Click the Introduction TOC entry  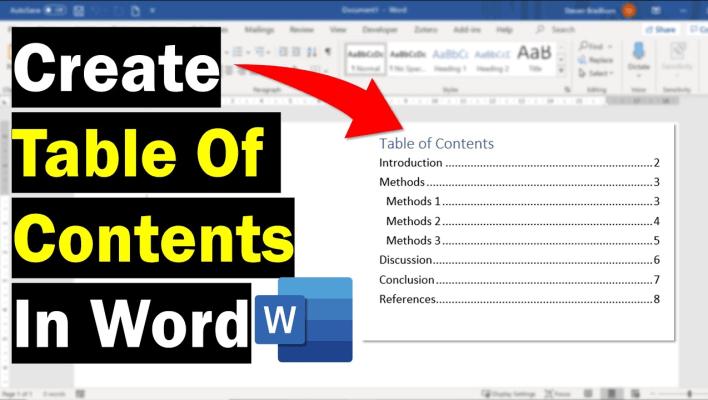tap(519, 163)
